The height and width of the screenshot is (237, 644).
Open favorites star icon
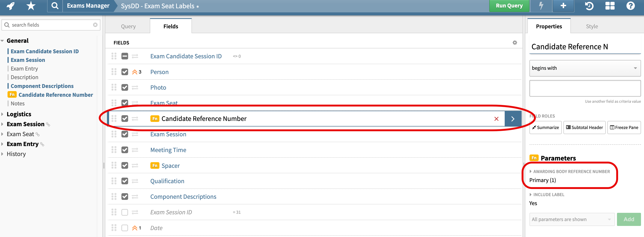(x=31, y=5)
